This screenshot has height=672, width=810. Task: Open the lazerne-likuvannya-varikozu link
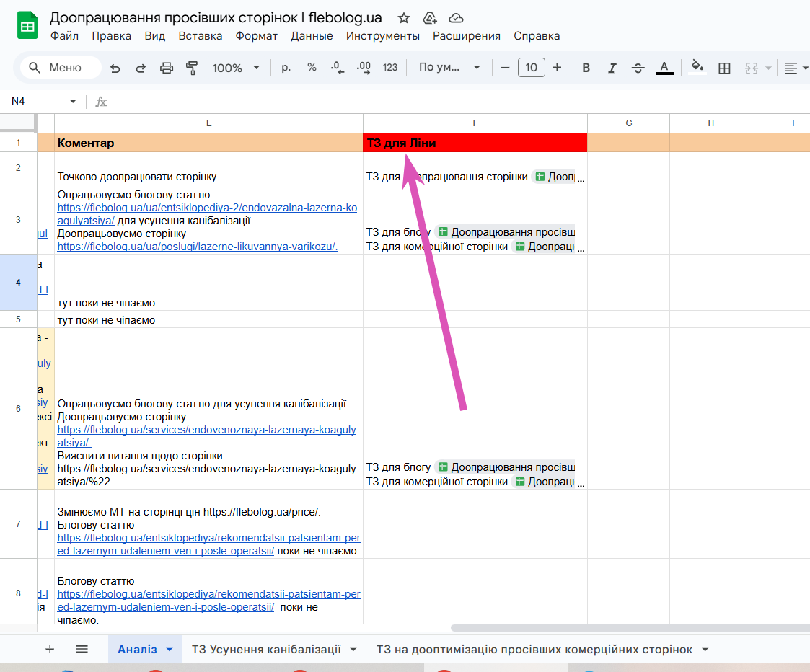(x=198, y=247)
